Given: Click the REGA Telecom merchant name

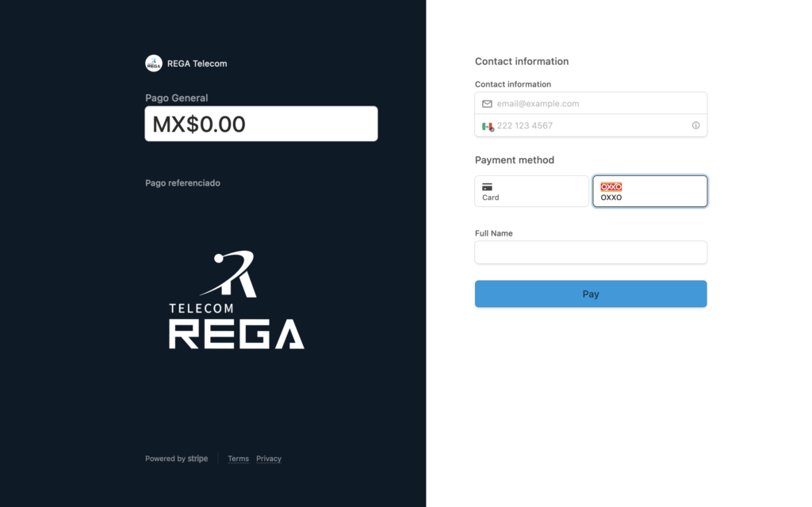Looking at the screenshot, I should [197, 63].
